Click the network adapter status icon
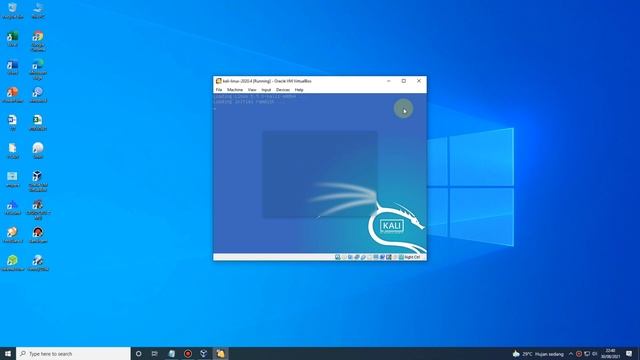This screenshot has height=360, width=640. tap(357, 257)
